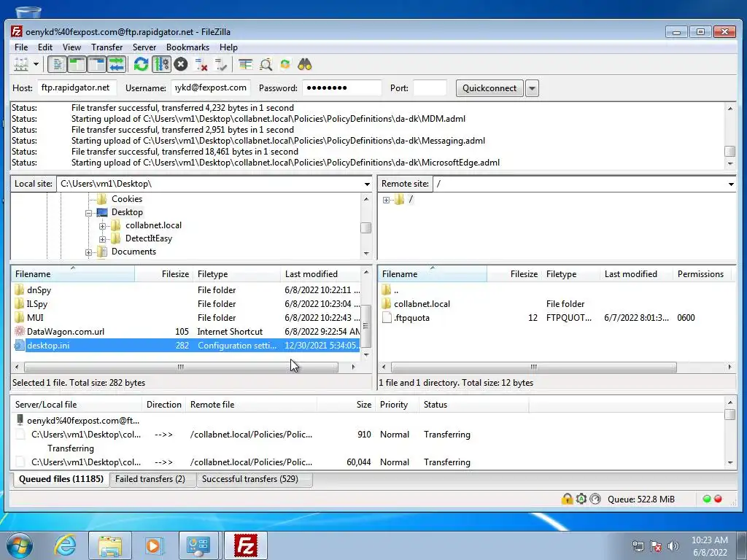Select the MUI folder row

point(186,318)
